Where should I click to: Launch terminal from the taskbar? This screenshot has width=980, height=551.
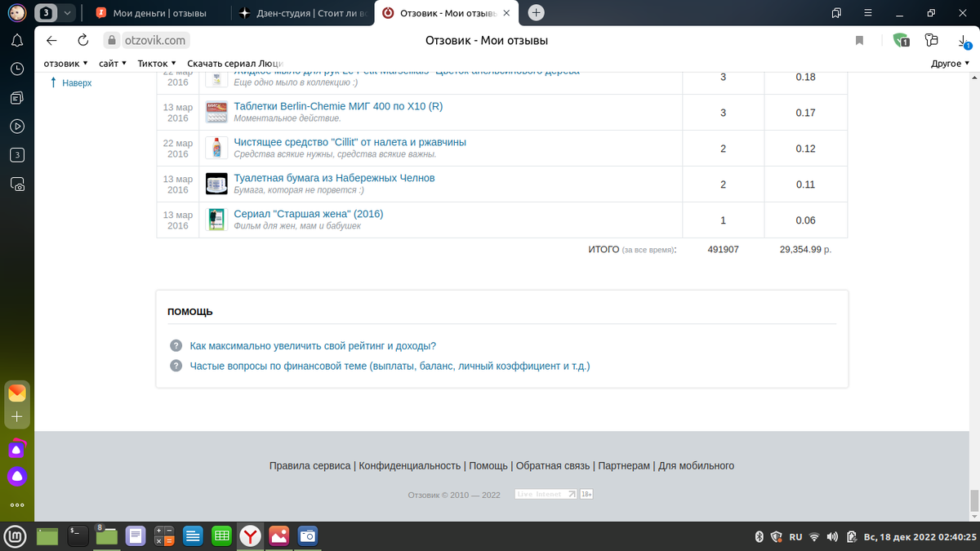(x=78, y=536)
